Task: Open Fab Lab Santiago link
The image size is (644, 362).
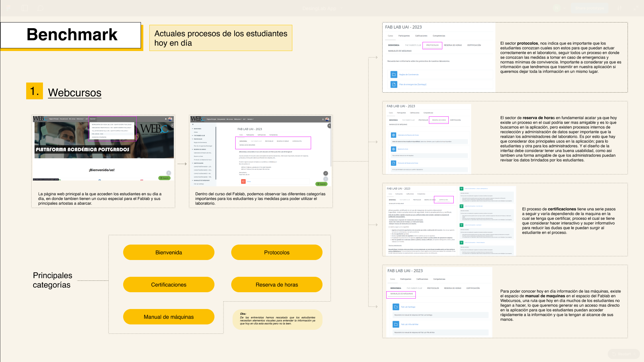Action: [408, 307]
